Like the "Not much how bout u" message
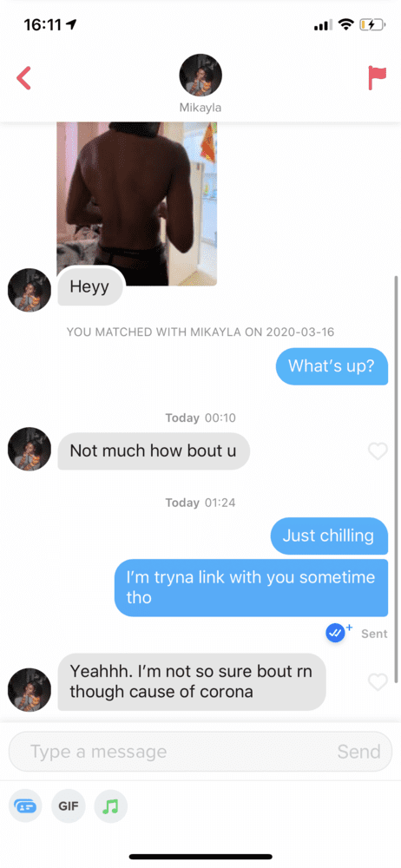 pyautogui.click(x=378, y=451)
